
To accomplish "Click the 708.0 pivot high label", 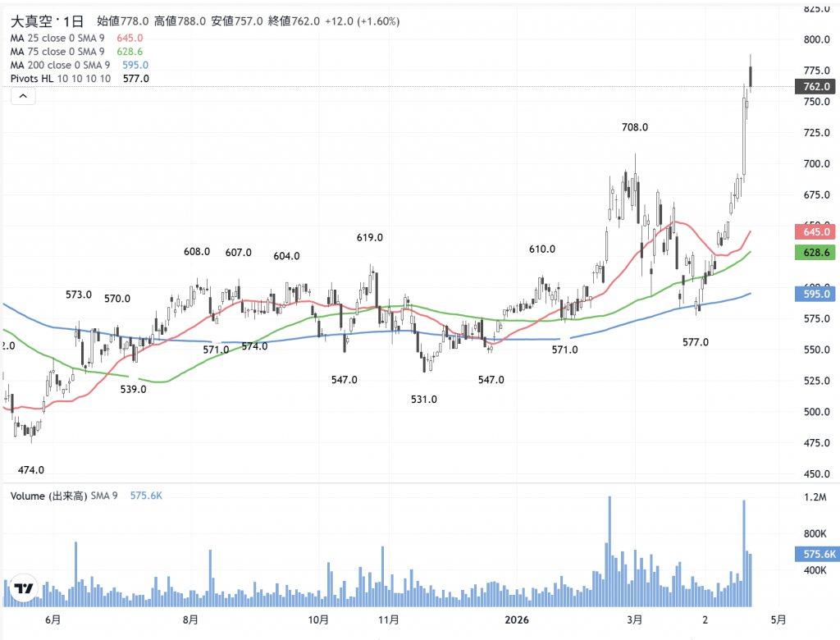I will click(x=635, y=127).
